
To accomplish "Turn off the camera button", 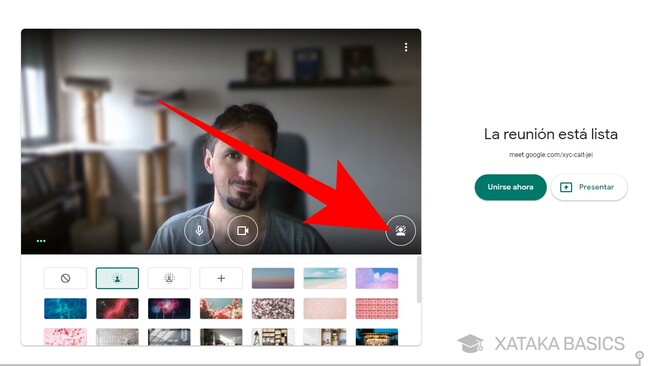I will (243, 230).
